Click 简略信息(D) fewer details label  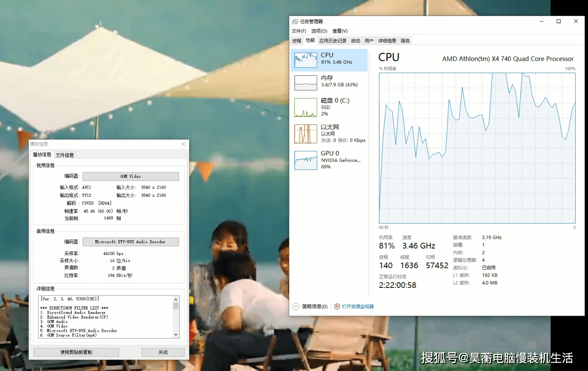[x=315, y=306]
